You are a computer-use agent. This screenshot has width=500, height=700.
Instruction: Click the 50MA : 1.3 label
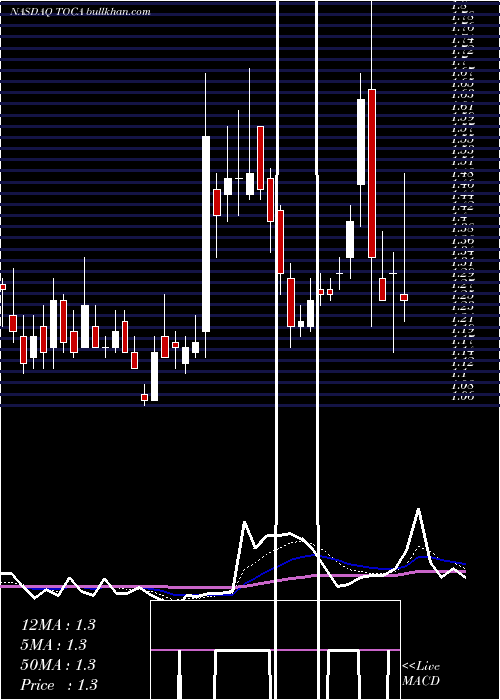pos(58,665)
